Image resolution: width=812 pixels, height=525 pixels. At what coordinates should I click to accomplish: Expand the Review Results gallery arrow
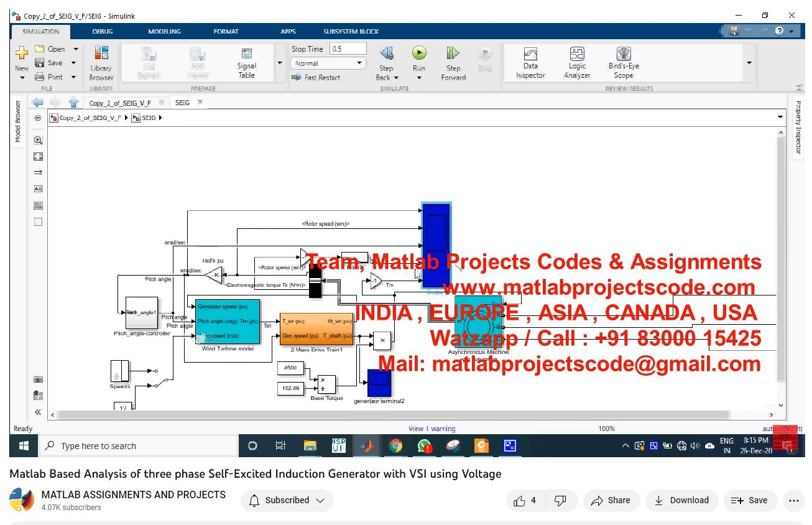point(749,63)
